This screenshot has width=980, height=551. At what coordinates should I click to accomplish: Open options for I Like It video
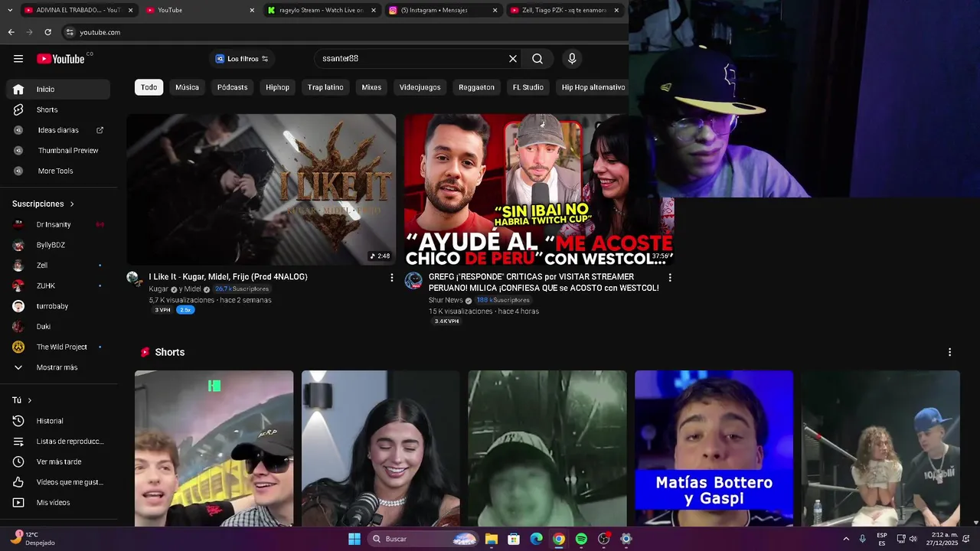click(x=392, y=278)
